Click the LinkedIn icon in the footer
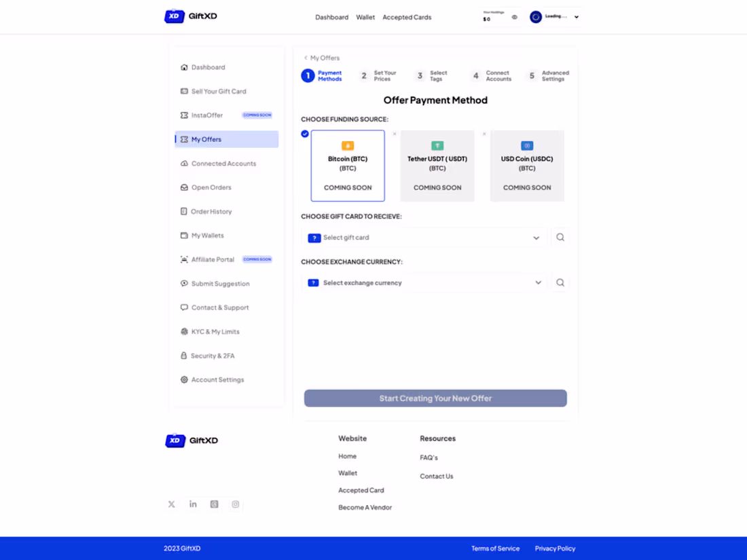Viewport: 747px width, 560px height. (x=193, y=504)
